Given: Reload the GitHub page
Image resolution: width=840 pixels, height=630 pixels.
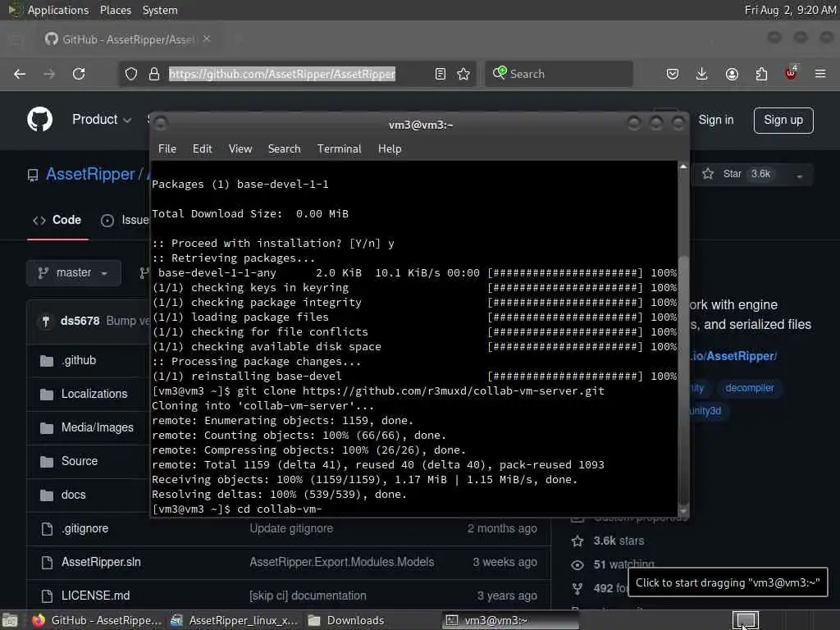Looking at the screenshot, I should click(x=79, y=74).
